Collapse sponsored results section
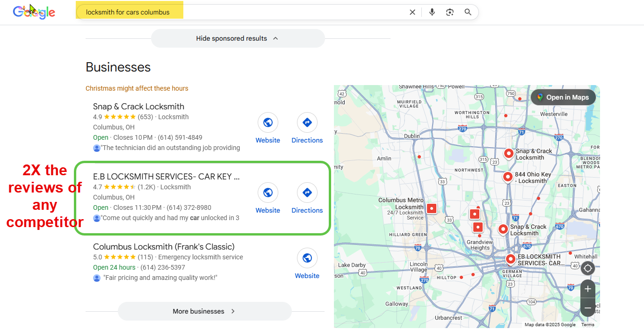Viewport: 644px width, 336px height. (x=238, y=38)
